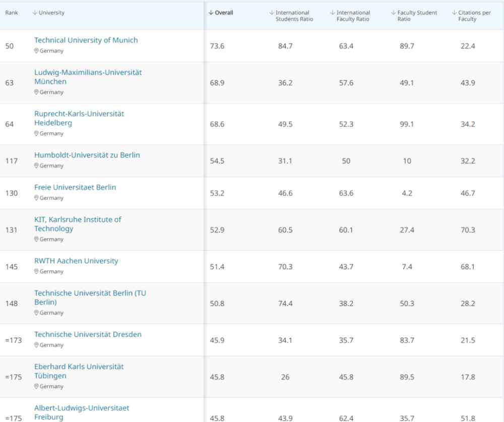Click Humboldt's Faculty Student Ratio value 10

coord(407,161)
